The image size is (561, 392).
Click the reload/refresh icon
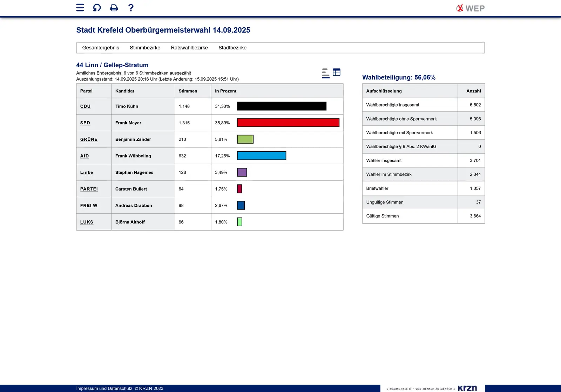click(x=96, y=8)
